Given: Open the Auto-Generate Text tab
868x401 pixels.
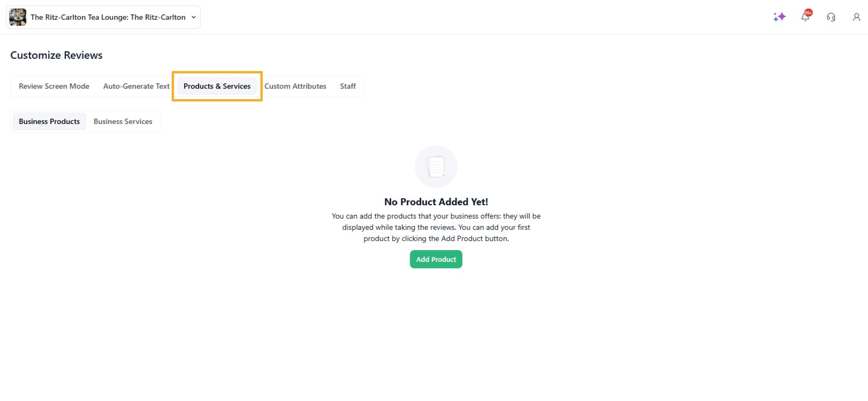Looking at the screenshot, I should coord(136,86).
